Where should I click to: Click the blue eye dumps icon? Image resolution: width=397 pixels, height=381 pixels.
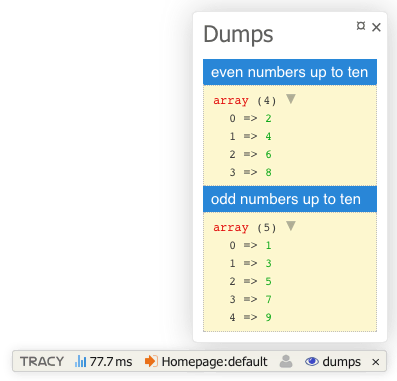[312, 361]
